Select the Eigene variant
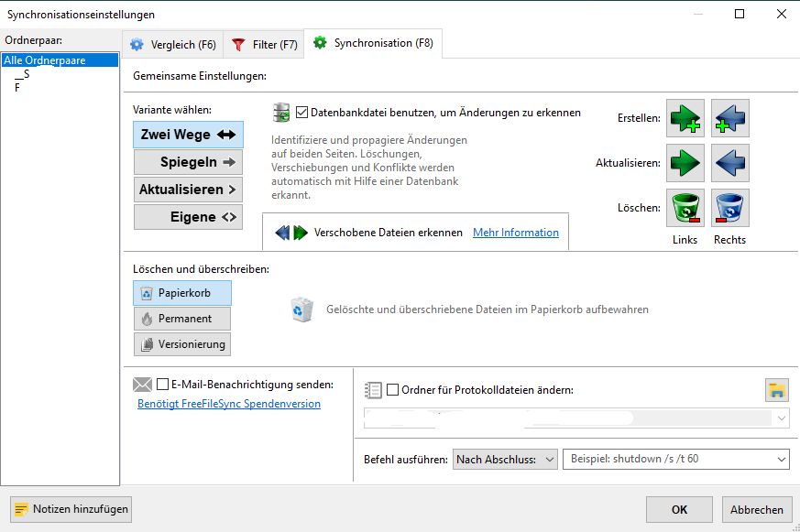Viewport: 800px width, 532px height. point(188,217)
